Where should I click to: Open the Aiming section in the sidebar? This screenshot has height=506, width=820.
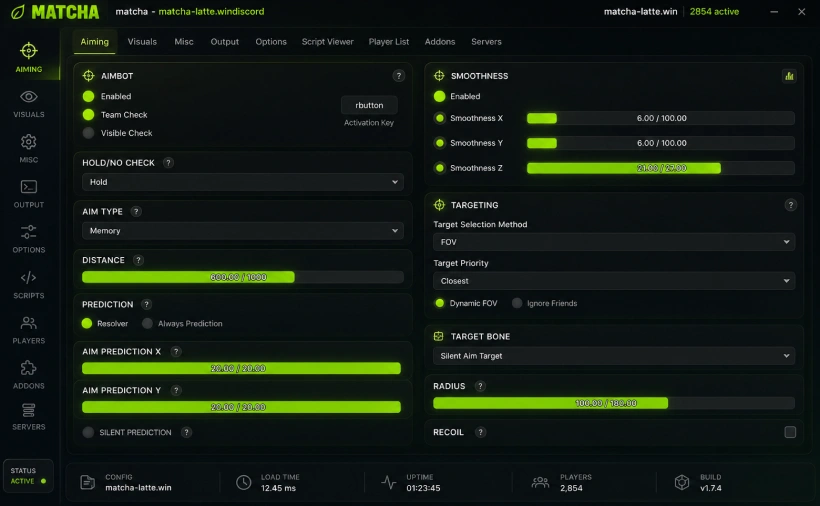29,58
